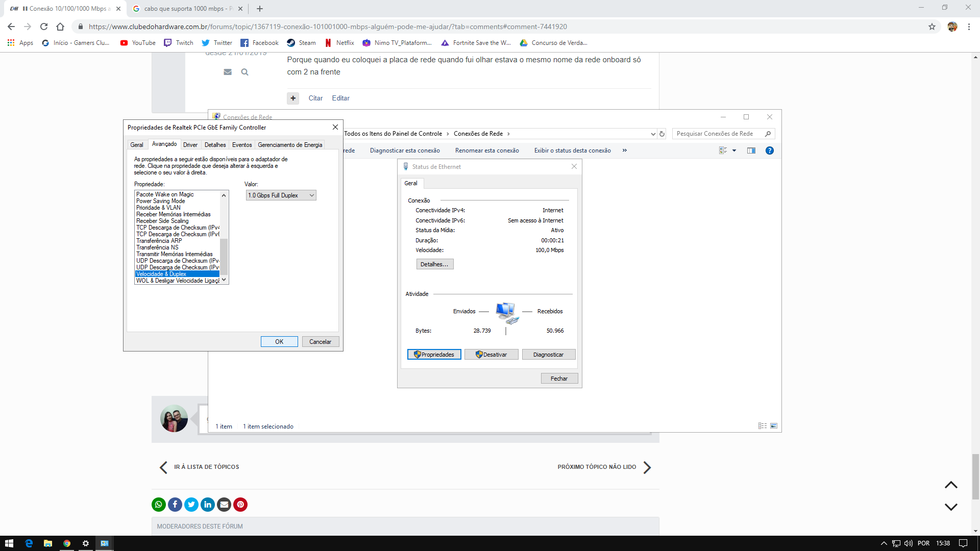Go to Ir à lista de tópicos
The height and width of the screenshot is (551, 980).
coord(199,467)
